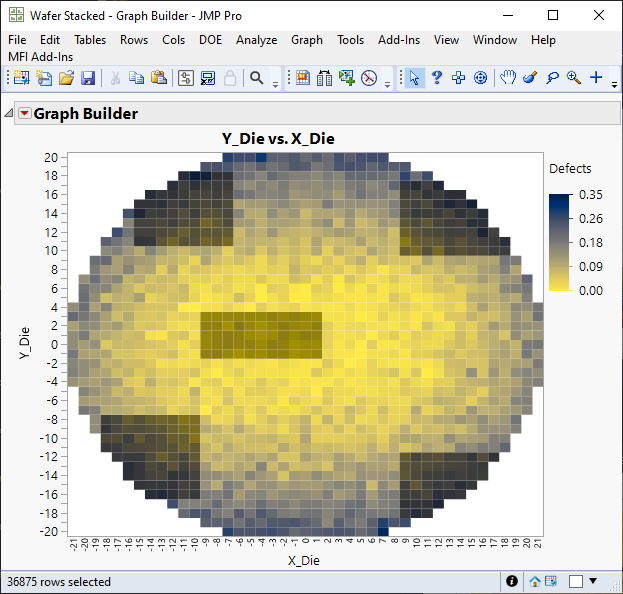Click the status bar info icon

512,581
